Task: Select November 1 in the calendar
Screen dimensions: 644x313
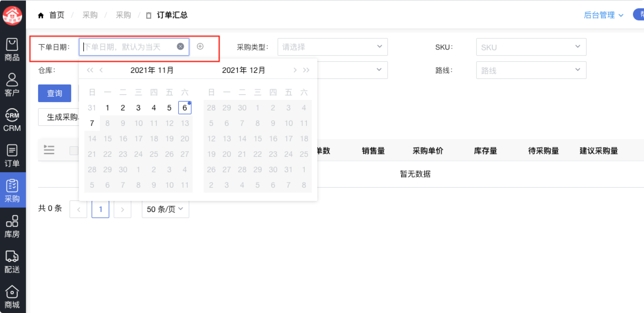Action: (107, 108)
